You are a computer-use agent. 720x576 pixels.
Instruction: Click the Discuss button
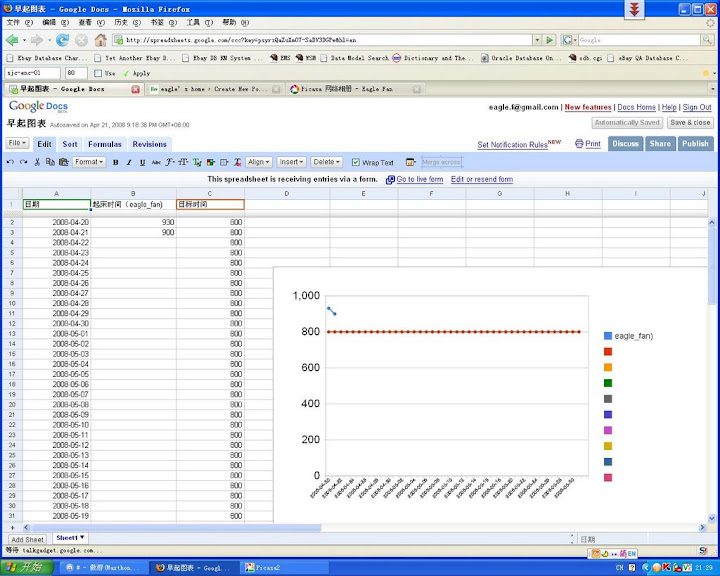625,144
